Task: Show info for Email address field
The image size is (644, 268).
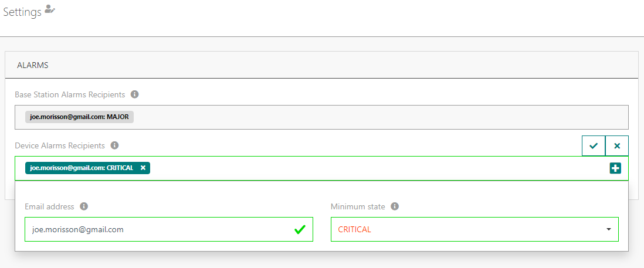Action: tap(84, 206)
